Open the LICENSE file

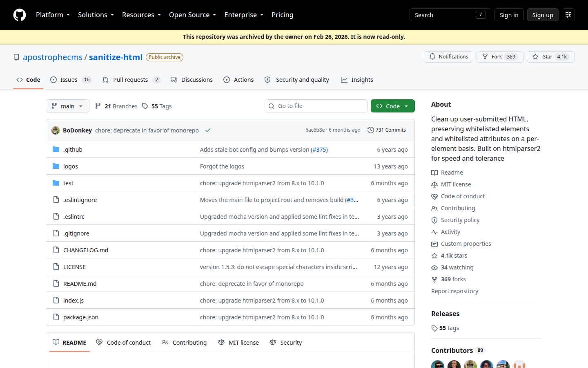[74, 267]
